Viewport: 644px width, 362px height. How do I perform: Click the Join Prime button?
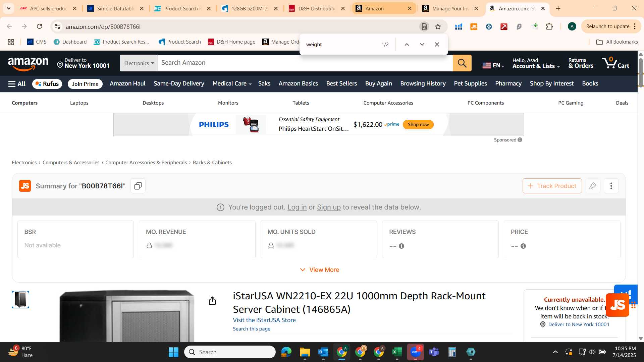click(x=85, y=84)
